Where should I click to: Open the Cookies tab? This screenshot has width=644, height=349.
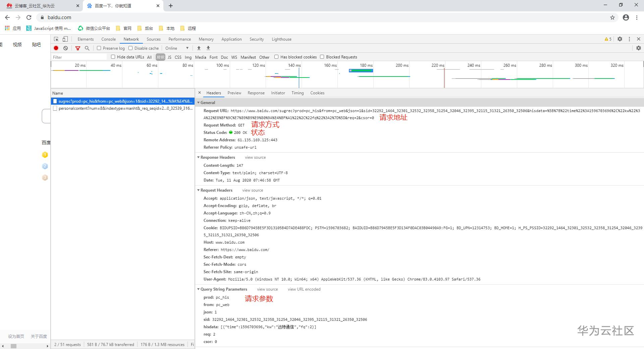point(317,93)
